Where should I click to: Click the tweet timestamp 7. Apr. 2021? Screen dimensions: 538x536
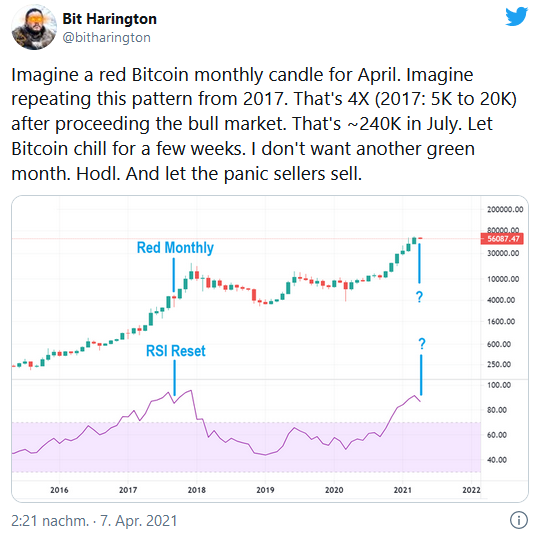(139, 521)
